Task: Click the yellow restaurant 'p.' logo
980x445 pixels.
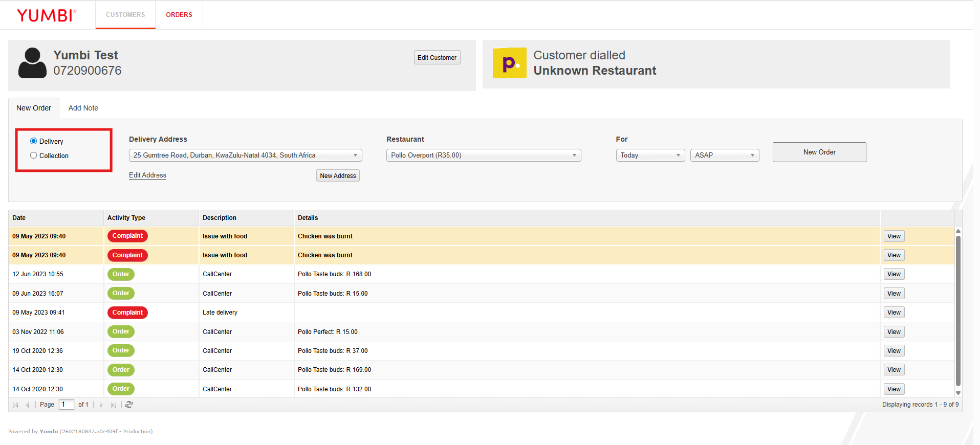Action: [x=509, y=63]
